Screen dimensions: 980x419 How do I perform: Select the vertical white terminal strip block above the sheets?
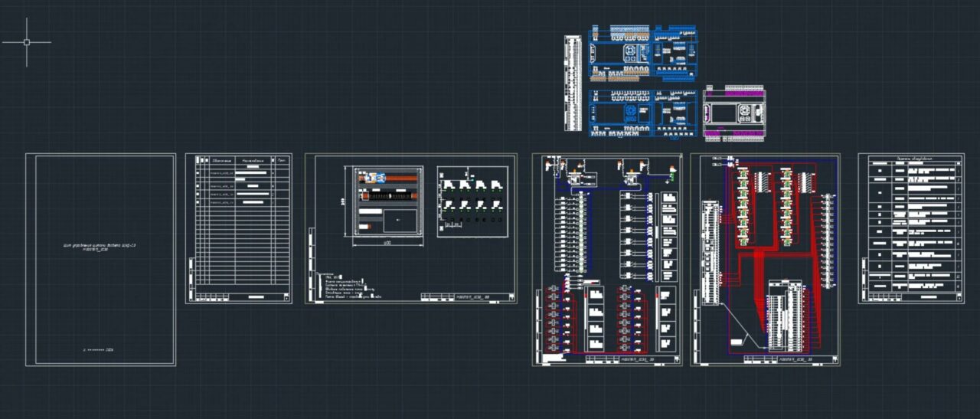(x=573, y=83)
